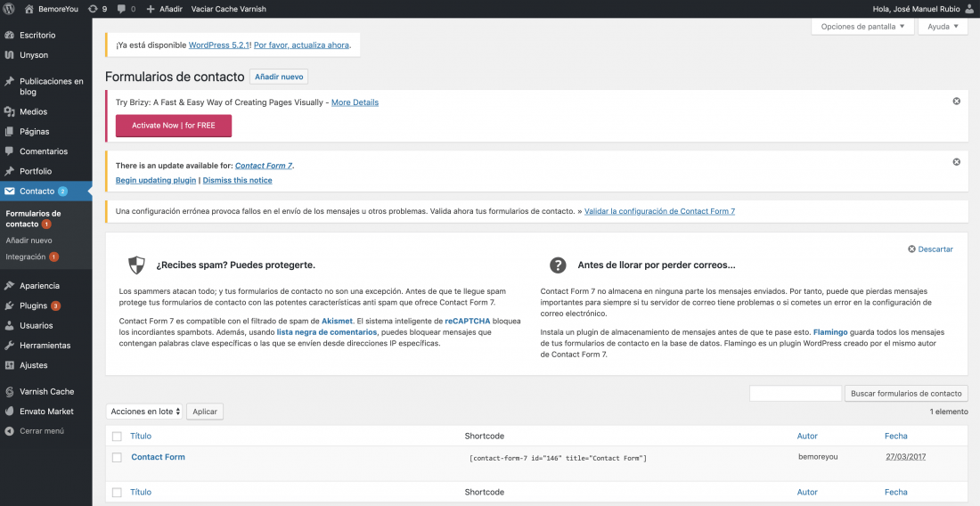Open the comments bubble icon in admin bar

[121, 9]
